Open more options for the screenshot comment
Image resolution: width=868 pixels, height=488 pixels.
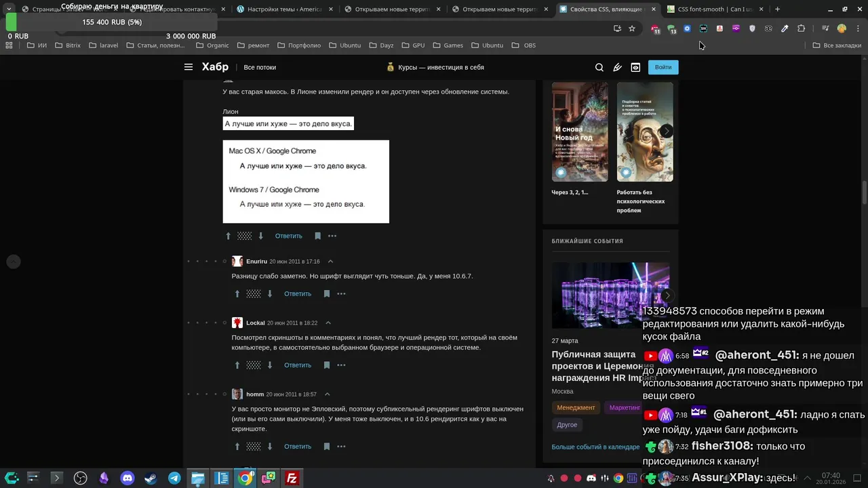point(332,236)
